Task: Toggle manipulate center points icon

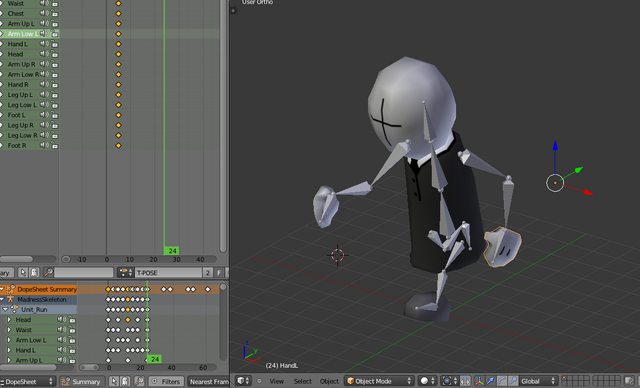Action: point(465,381)
